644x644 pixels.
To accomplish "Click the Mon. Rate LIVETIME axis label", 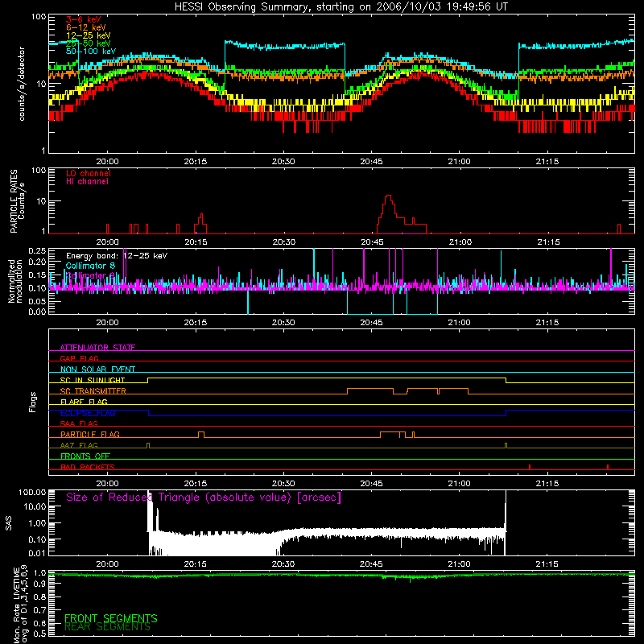I will [21, 605].
